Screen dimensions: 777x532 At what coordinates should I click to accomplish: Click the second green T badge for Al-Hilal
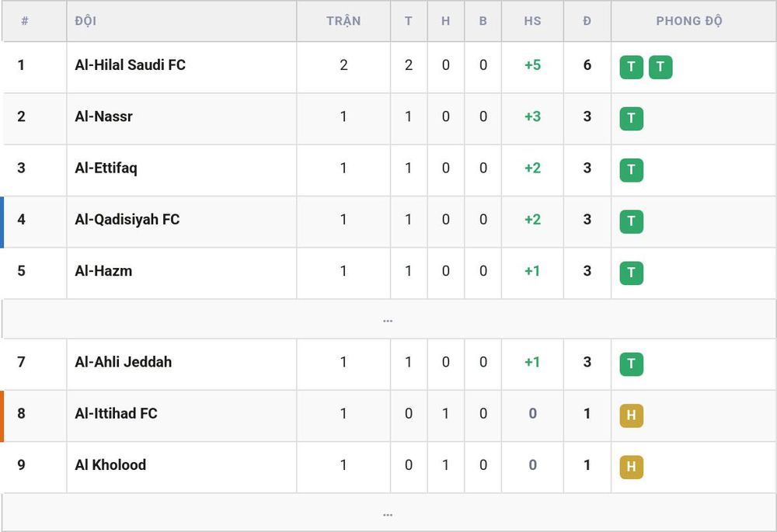coord(660,67)
